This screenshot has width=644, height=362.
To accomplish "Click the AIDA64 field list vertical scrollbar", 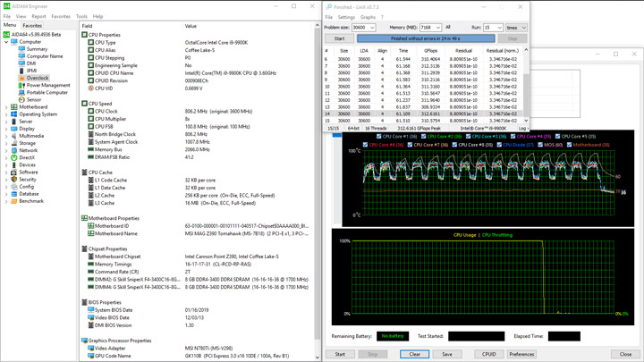I will [x=317, y=191].
